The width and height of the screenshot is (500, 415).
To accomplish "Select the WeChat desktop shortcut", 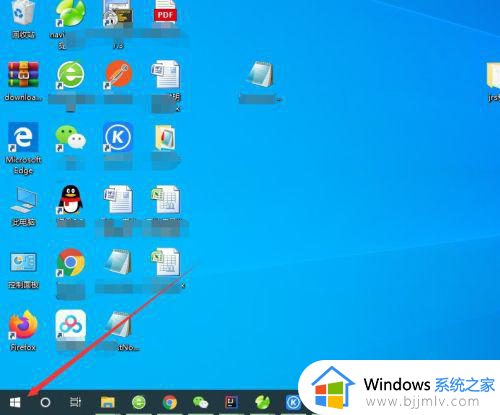I will tap(70, 137).
